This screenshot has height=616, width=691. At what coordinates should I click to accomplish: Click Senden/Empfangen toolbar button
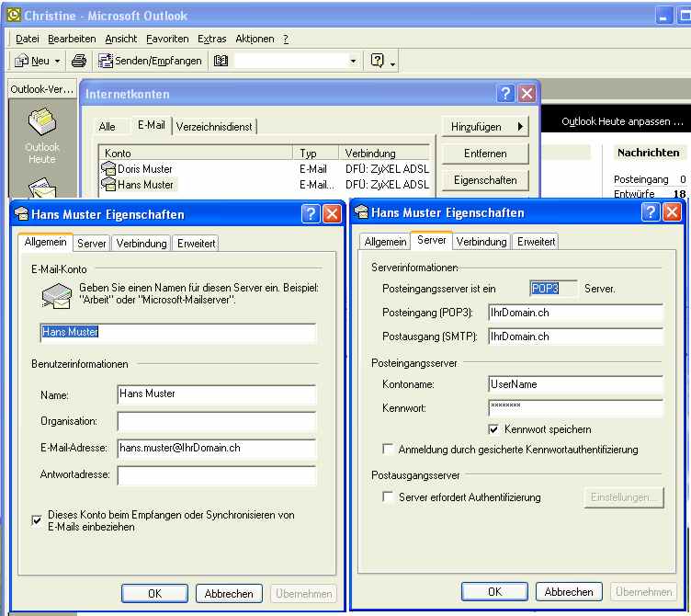[150, 61]
